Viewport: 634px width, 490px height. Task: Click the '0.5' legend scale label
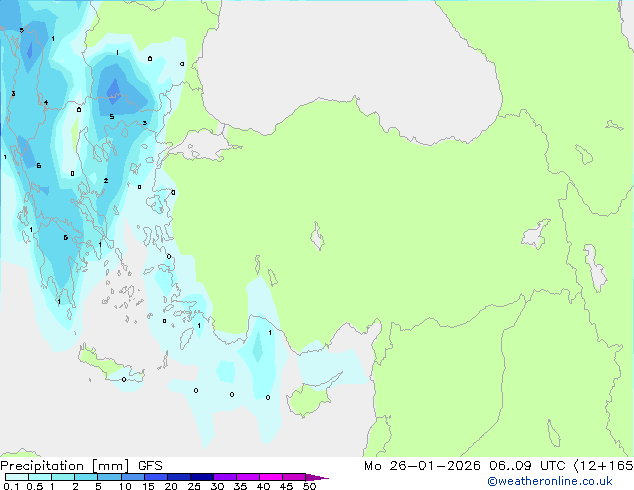coord(35,486)
